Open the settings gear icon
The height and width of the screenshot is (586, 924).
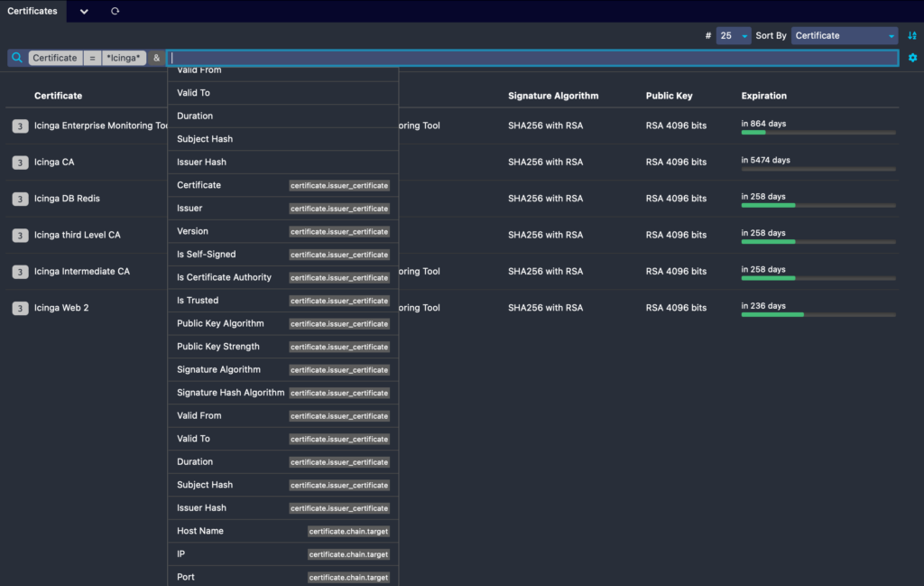[912, 57]
